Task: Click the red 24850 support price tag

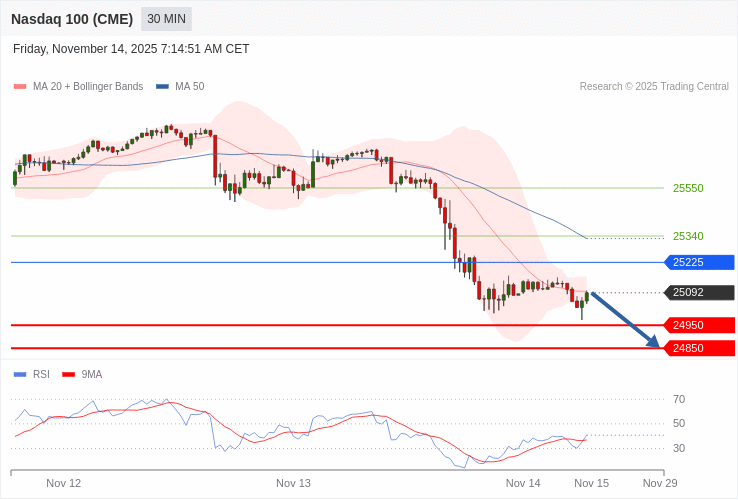Action: [x=699, y=348]
